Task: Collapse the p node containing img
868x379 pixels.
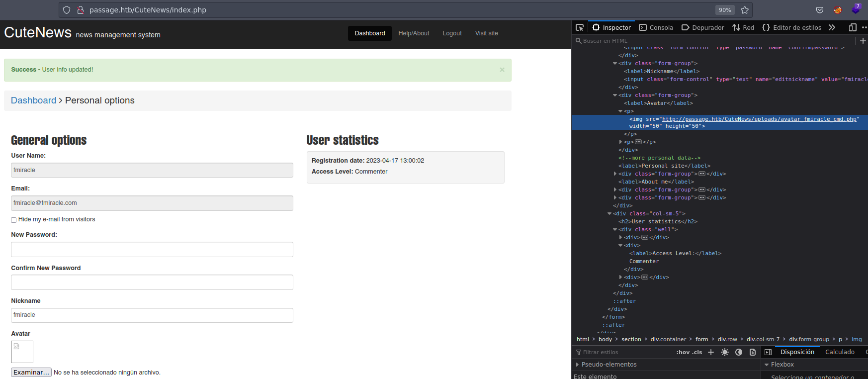Action: tap(620, 111)
